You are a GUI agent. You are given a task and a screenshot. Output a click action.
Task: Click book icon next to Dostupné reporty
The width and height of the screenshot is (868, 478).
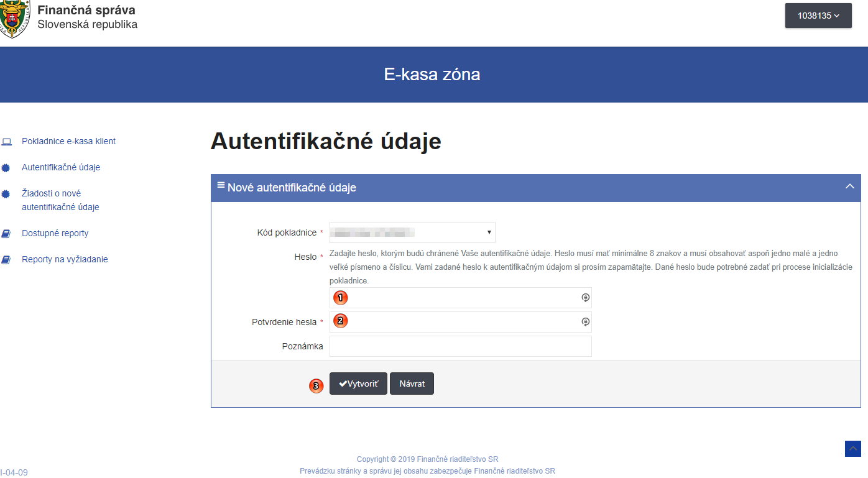point(6,234)
